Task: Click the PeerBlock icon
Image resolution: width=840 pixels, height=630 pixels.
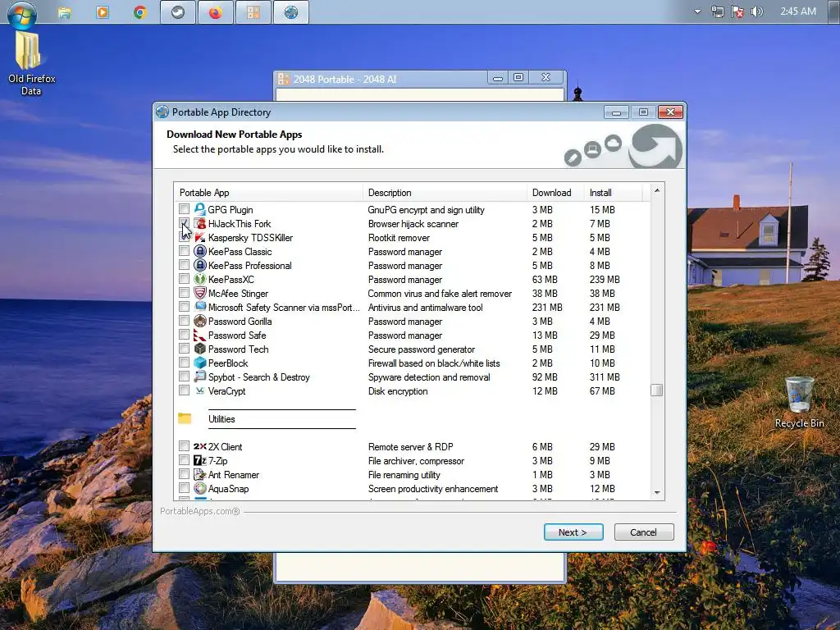Action: coord(200,363)
